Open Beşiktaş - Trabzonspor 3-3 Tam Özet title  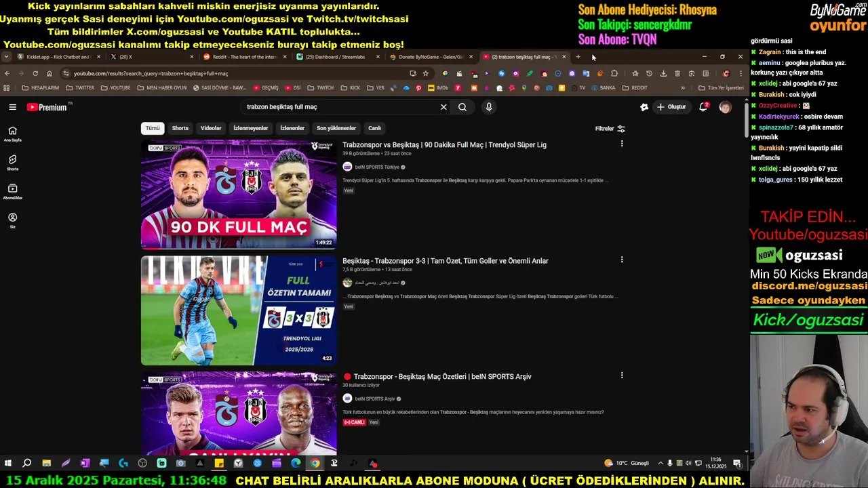click(446, 260)
